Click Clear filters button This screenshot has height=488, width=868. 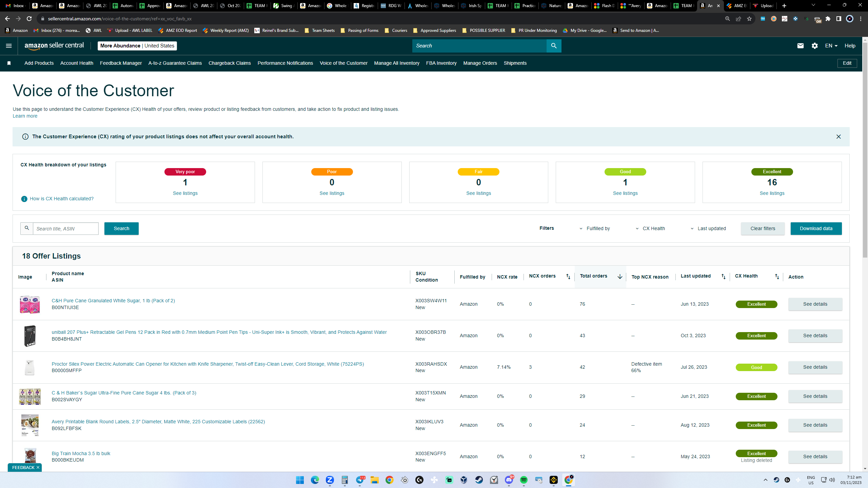763,228
